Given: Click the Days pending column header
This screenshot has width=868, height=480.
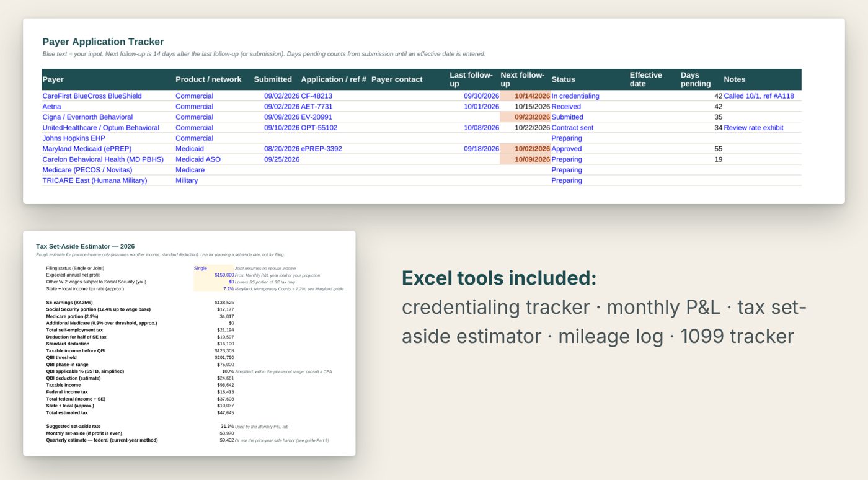Looking at the screenshot, I should coord(696,79).
